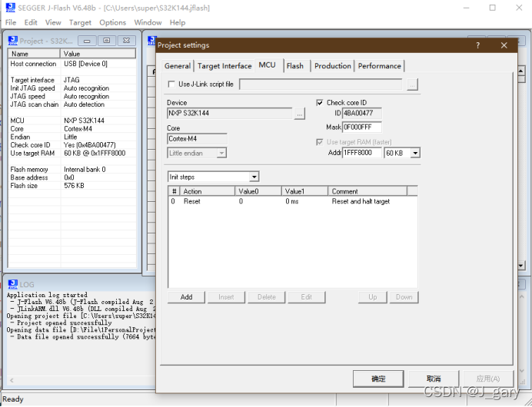Screen dimensions: 532x407
Task: Open the Little endian dropdown
Action: [x=221, y=153]
